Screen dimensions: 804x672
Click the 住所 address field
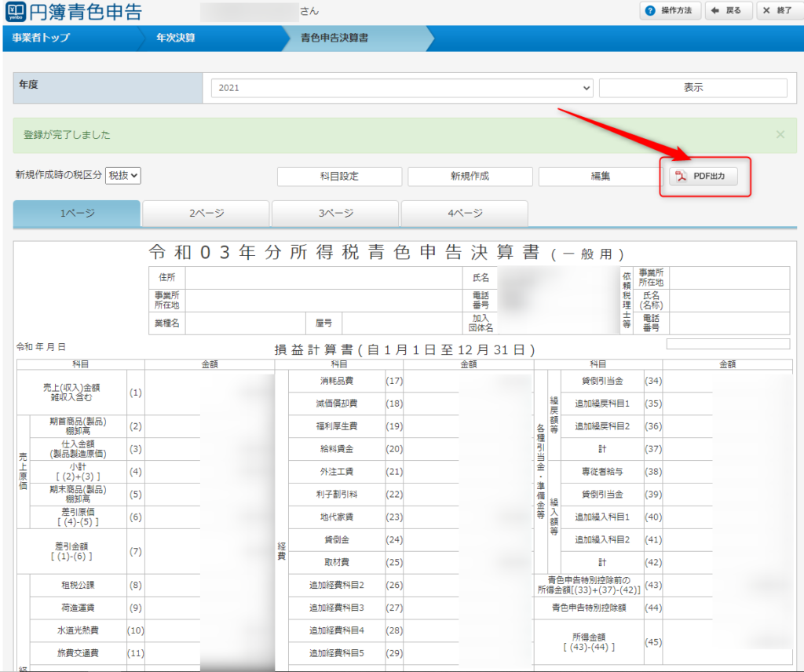(x=323, y=277)
